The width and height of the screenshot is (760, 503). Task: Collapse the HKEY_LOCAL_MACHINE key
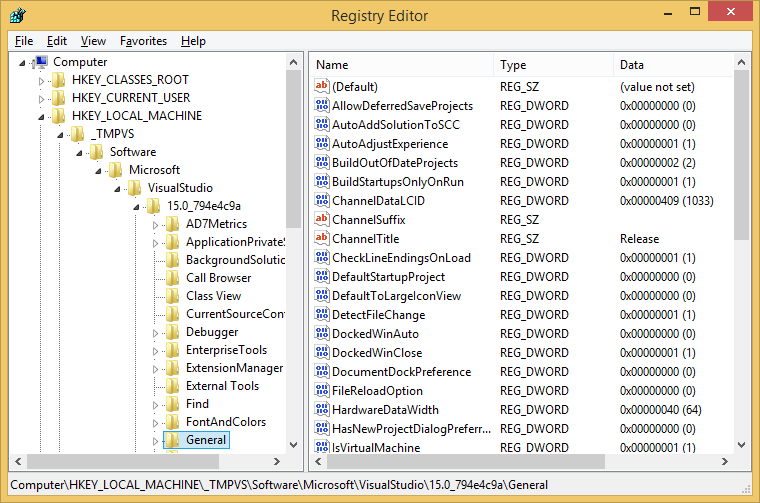pos(41,116)
